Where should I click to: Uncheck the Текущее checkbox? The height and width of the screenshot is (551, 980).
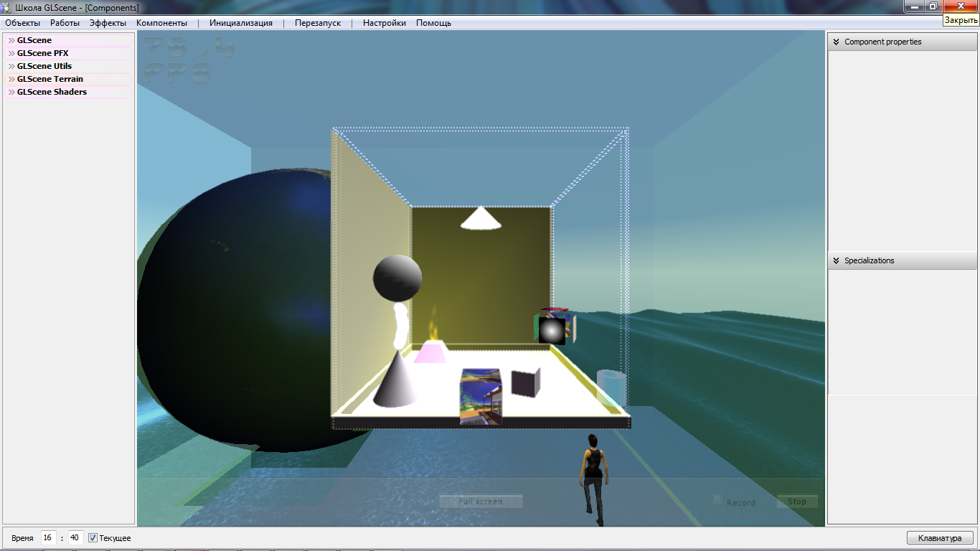point(93,538)
